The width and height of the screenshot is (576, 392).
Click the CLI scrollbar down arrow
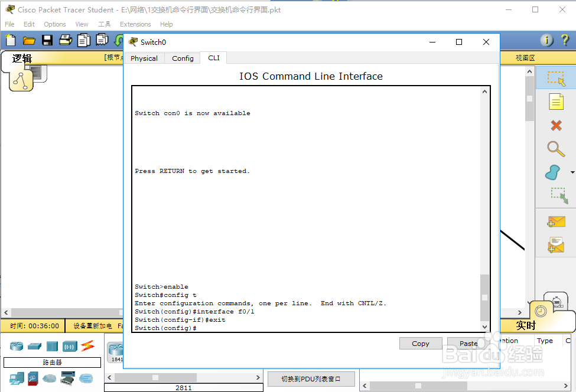pos(484,326)
